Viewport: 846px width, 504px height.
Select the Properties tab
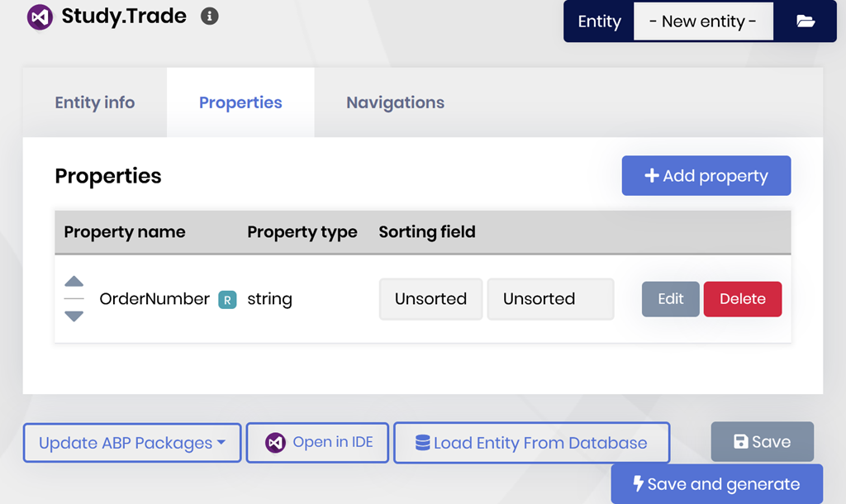point(240,102)
